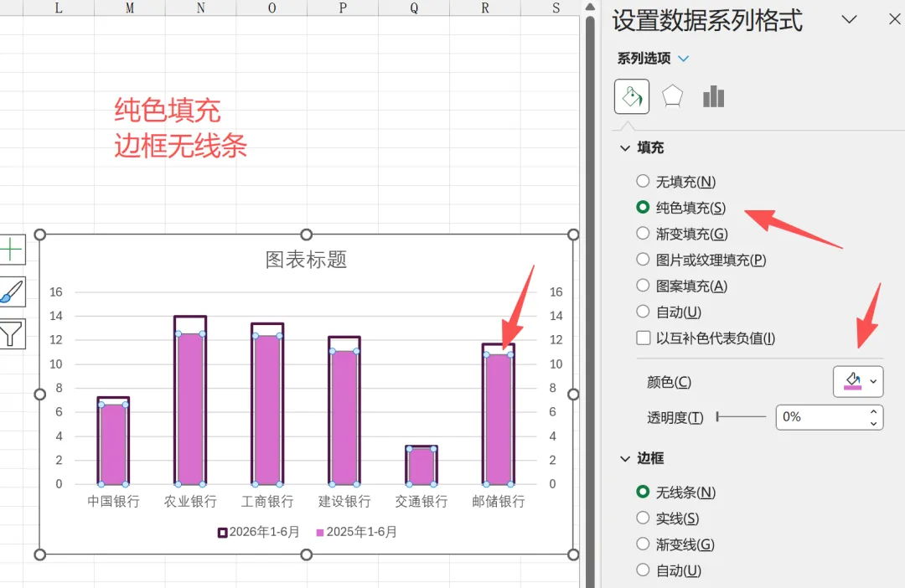Collapse the 边框 section
Screen dimensions: 905x588
[624, 459]
